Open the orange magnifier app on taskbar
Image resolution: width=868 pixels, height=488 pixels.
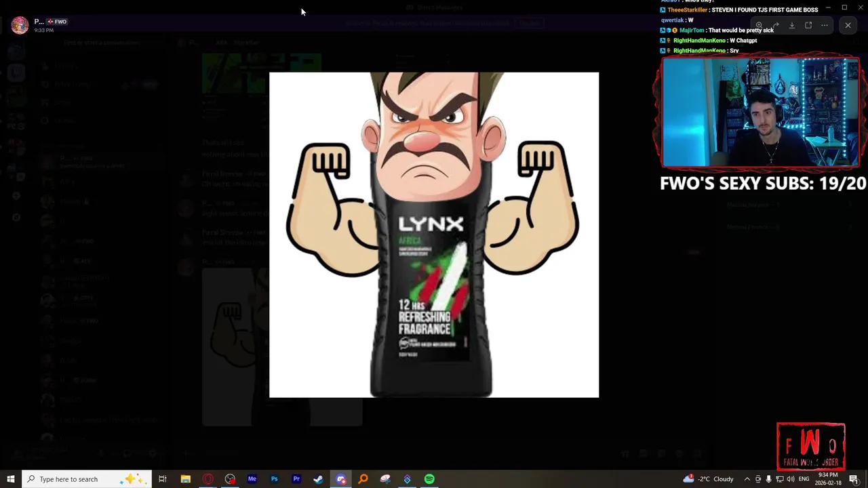point(363,479)
